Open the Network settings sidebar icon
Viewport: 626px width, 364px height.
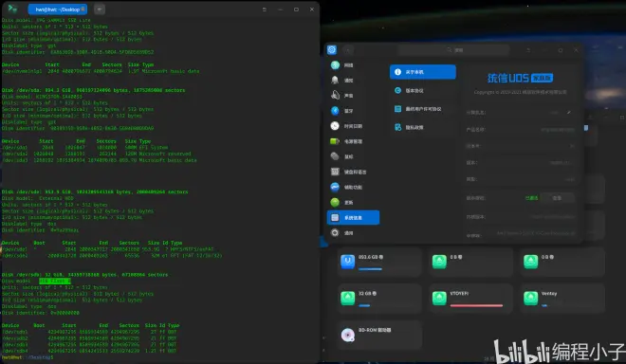pos(335,65)
